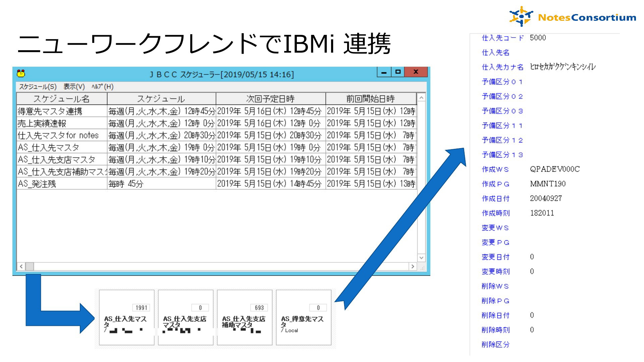Close the JBCC scheduler window

(x=416, y=72)
